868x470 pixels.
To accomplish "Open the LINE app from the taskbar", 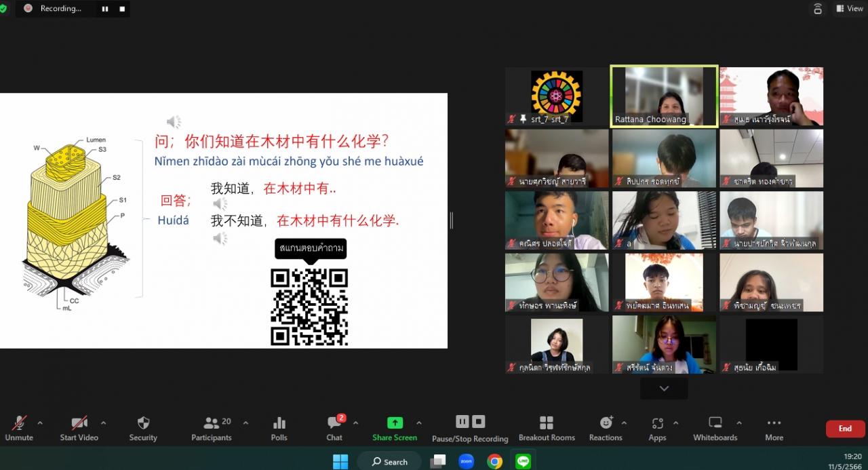I will 523,461.
